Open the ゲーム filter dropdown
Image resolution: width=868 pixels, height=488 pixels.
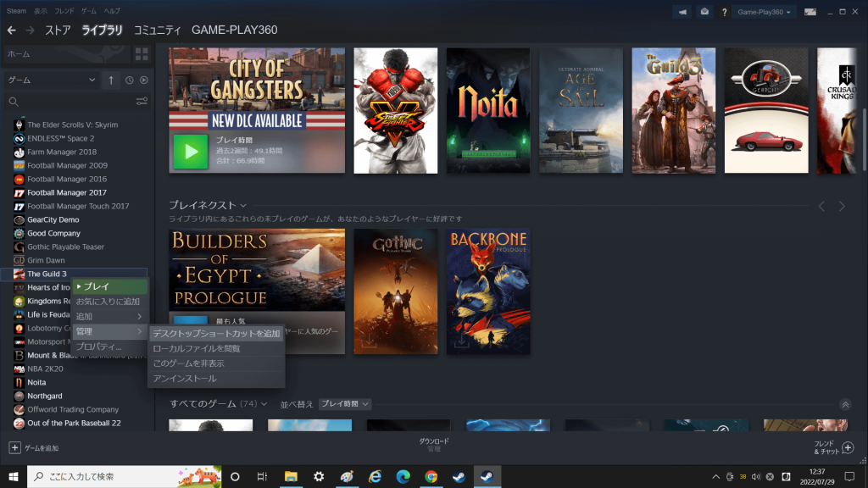(x=52, y=80)
